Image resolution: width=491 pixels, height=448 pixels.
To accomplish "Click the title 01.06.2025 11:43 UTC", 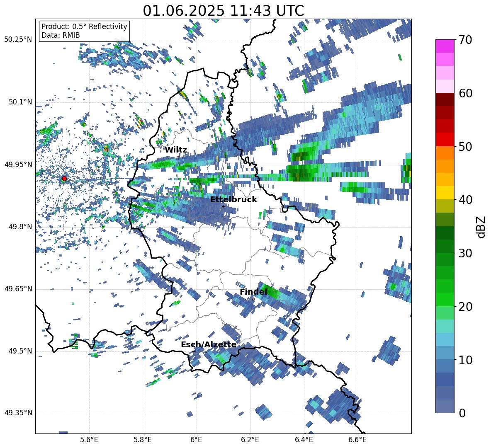I will 223,11.
